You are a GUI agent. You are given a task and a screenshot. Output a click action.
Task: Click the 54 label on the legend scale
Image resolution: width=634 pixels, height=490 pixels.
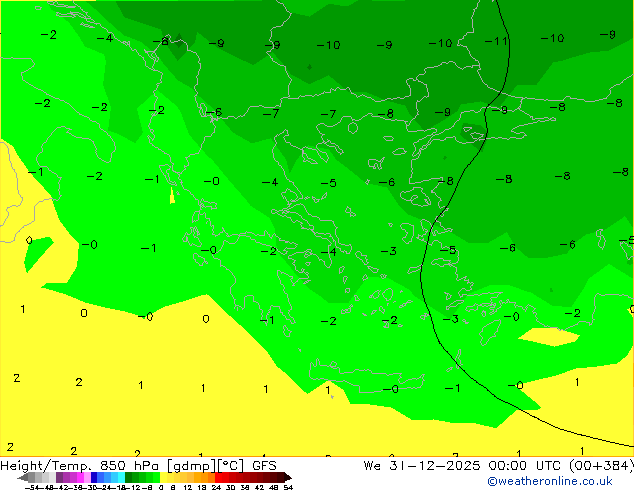[288, 487]
